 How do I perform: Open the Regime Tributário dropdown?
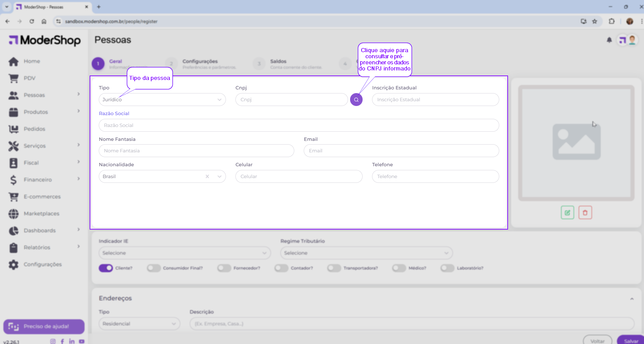pyautogui.click(x=366, y=253)
